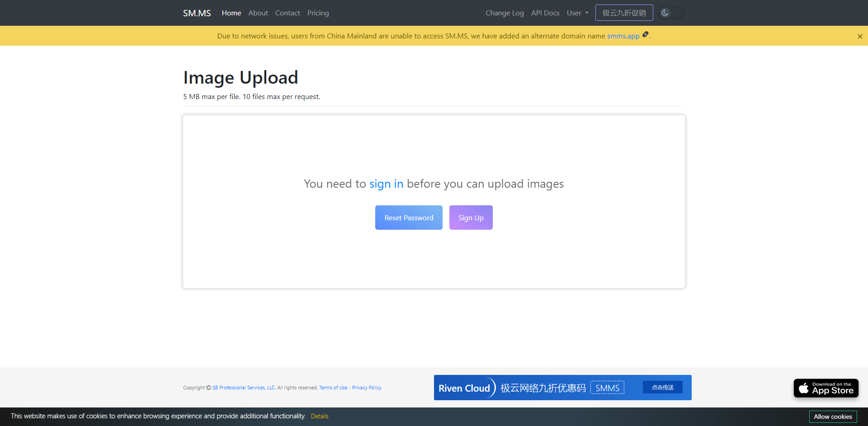Click the Sign Up button
The image size is (868, 426).
tap(471, 218)
